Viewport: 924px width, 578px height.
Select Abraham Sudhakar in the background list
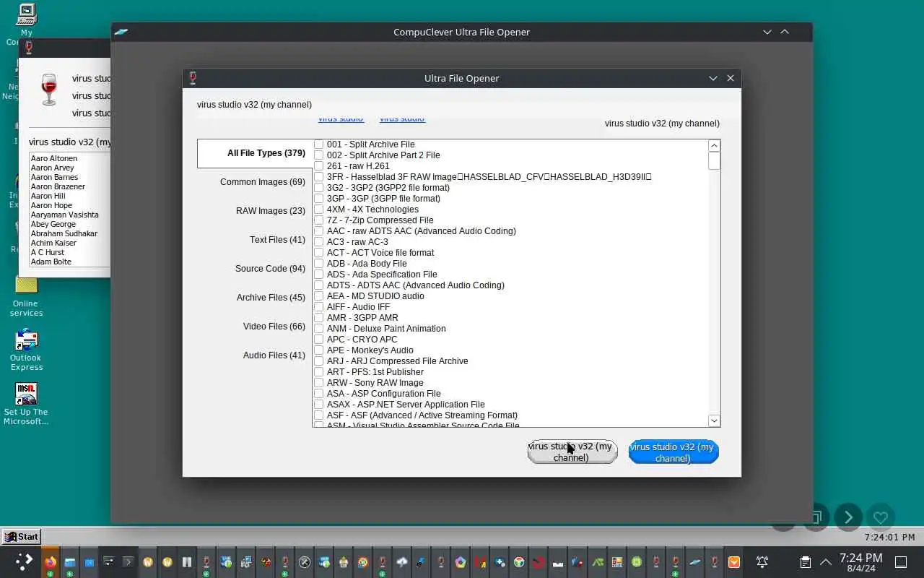tap(64, 233)
